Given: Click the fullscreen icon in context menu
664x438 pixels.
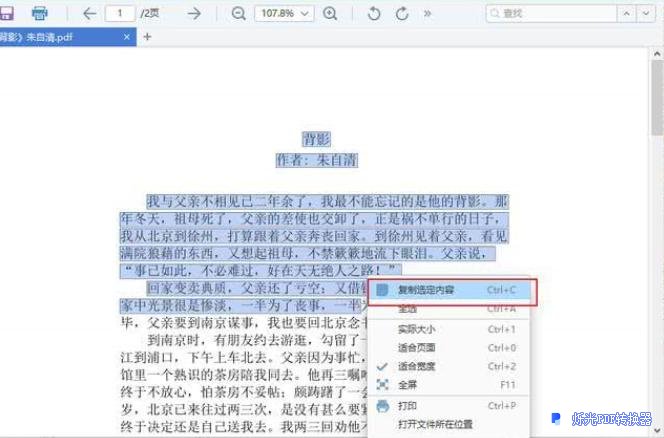Looking at the screenshot, I should point(382,385).
